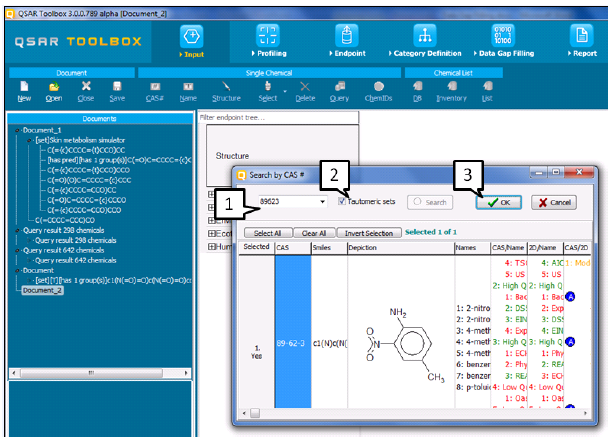Image resolution: width=612 pixels, height=438 pixels.
Task: Click the QSAR Toolbox title bar icon
Action: (x=10, y=14)
